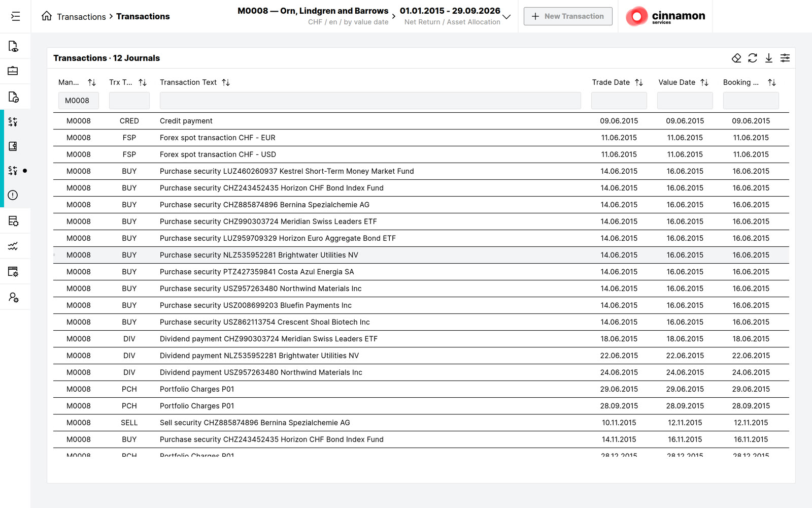Select Portfolio Charges P01 dated 29.06.2015
Screen dimensions: 812x508
pyautogui.click(x=421, y=389)
